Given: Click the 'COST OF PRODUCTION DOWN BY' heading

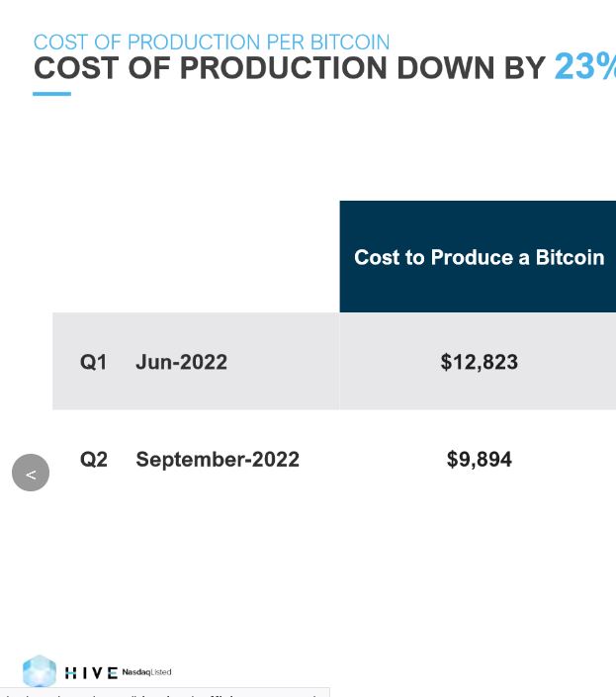Looking at the screenshot, I should tap(289, 68).
